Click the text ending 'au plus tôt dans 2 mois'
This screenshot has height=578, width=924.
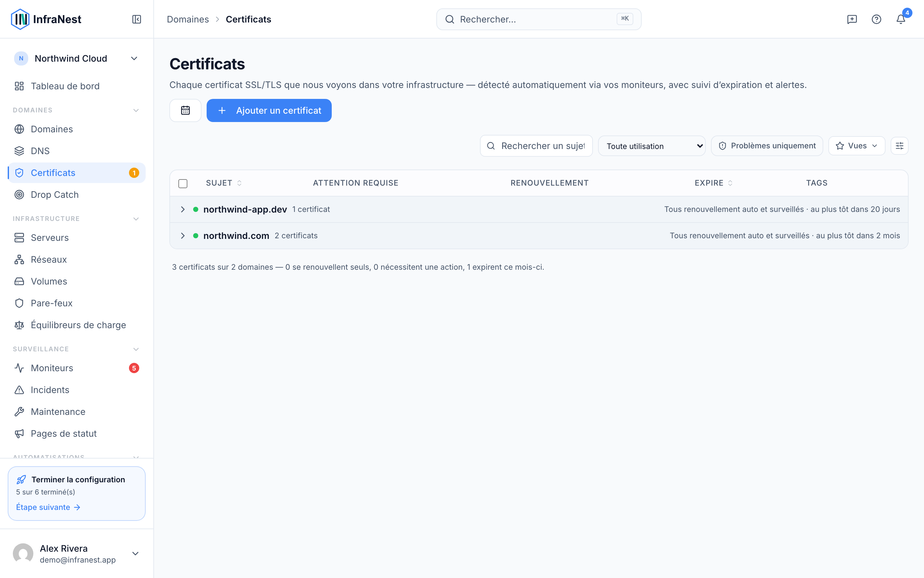[x=785, y=236]
